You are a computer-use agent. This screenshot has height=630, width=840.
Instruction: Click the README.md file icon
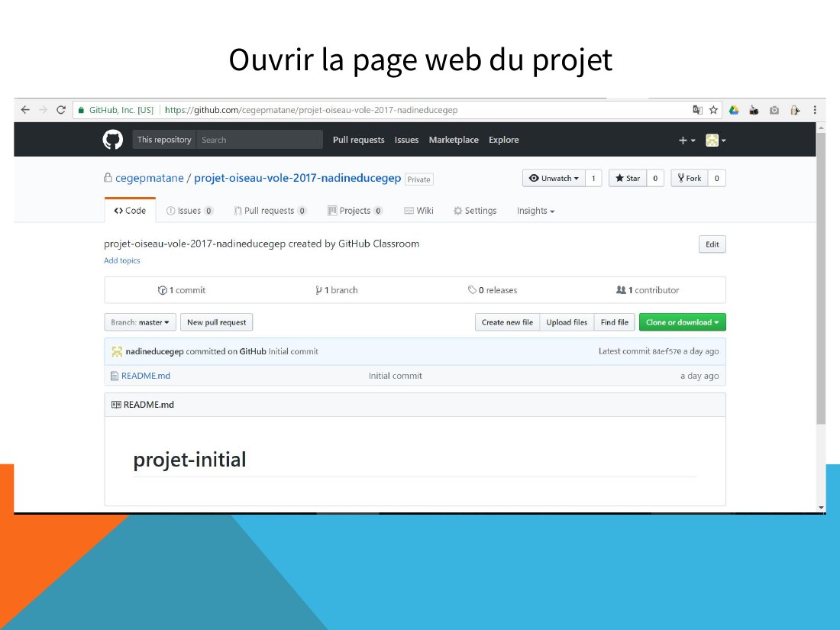point(114,376)
